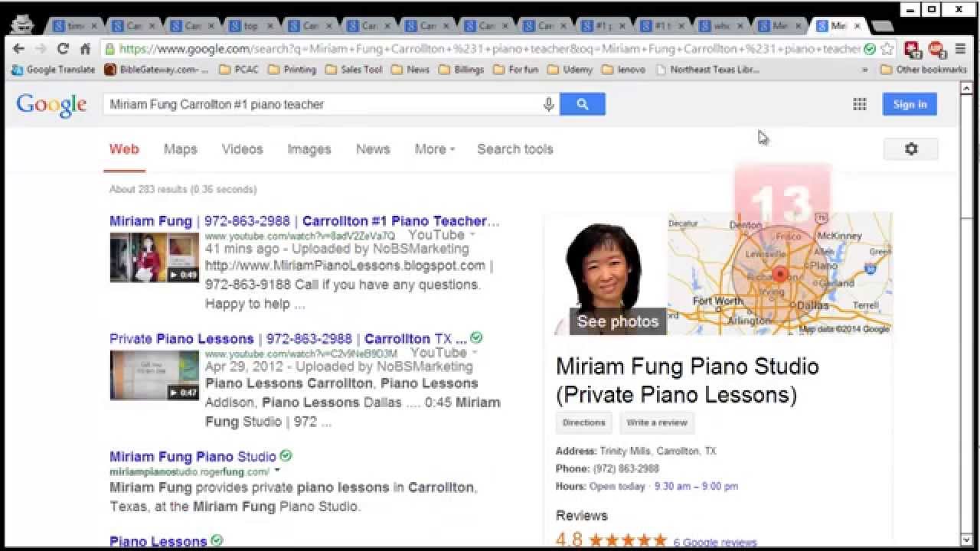
Task: Show hidden bookmarks with the double chevron
Action: tap(865, 70)
